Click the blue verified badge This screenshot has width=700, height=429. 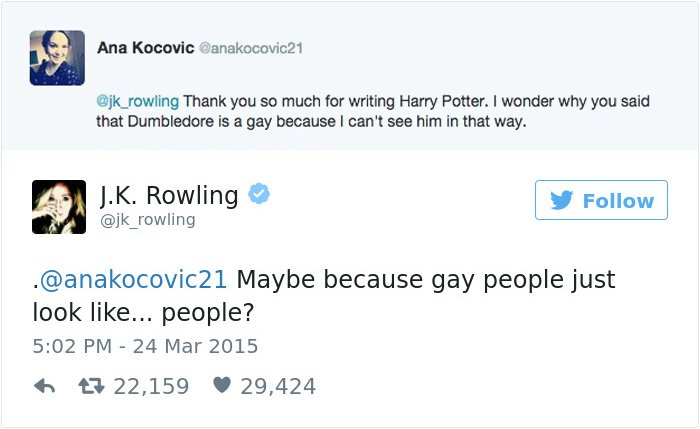pyautogui.click(x=259, y=194)
